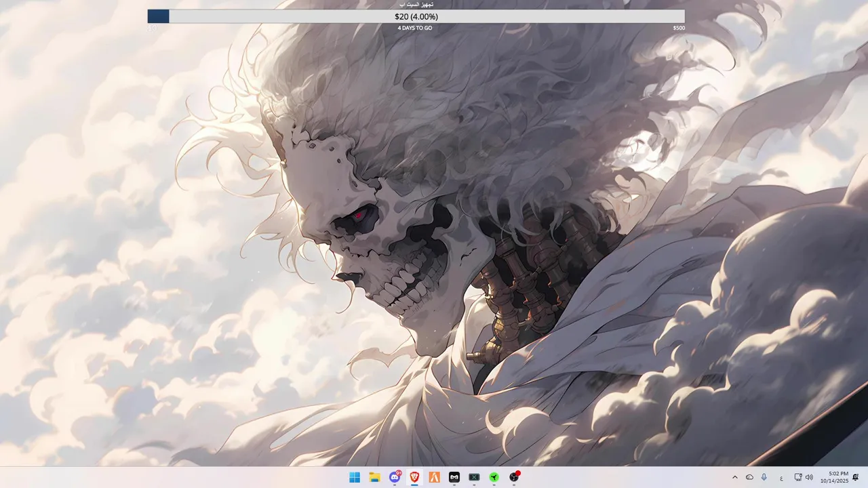This screenshot has height=488, width=868.
Task: Open notifications bell icon
Action: 856,477
